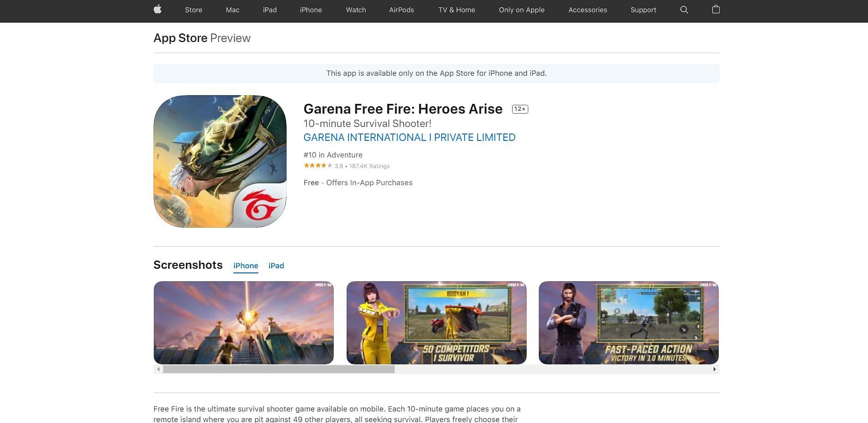Click the Garena Free Fire app icon
This screenshot has height=423, width=868.
pos(220,161)
